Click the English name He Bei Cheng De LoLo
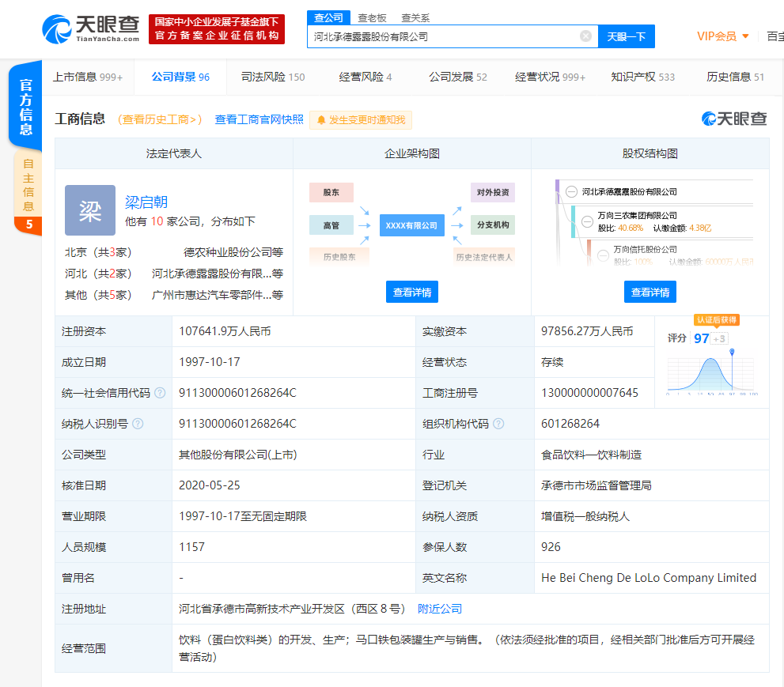 pos(649,578)
